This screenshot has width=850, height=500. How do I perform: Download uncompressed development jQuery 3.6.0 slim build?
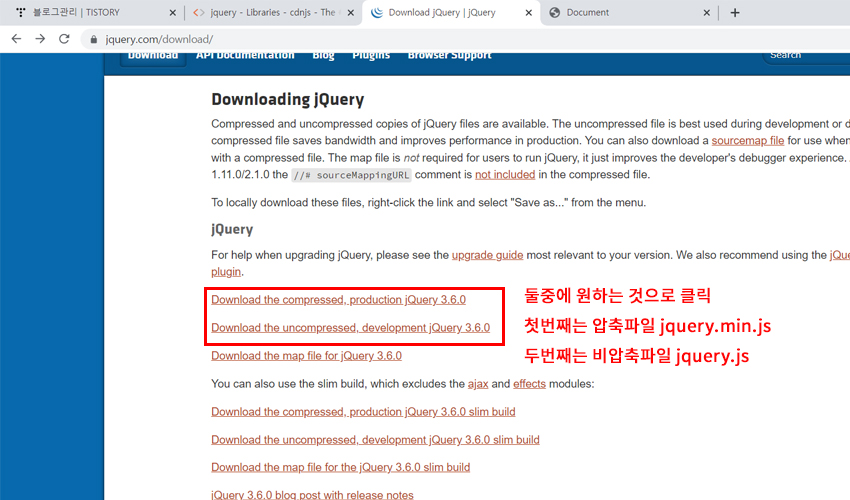pos(375,440)
